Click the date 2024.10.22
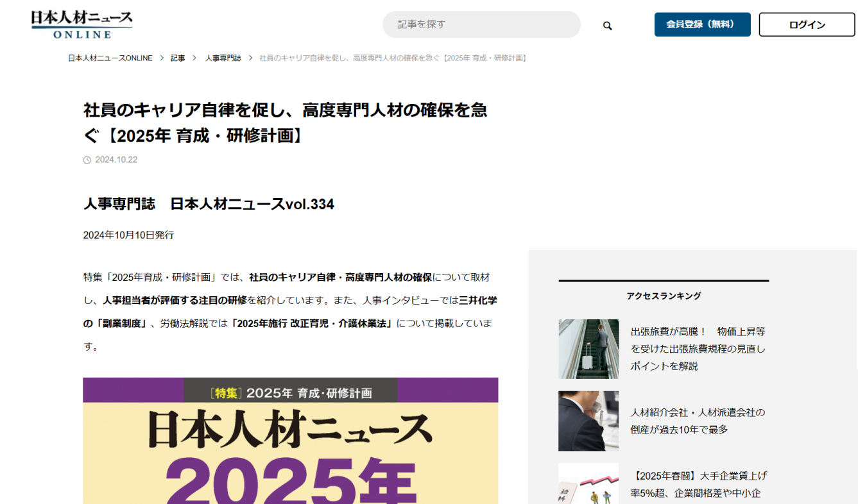Viewport: 858px width, 504px height. 116,160
